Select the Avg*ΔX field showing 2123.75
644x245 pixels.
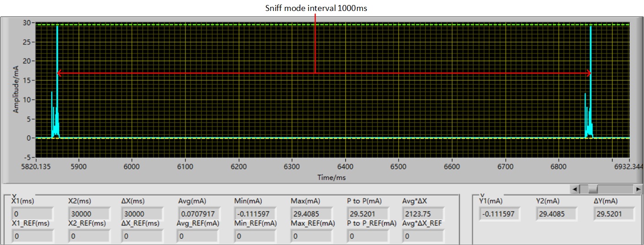point(423,214)
